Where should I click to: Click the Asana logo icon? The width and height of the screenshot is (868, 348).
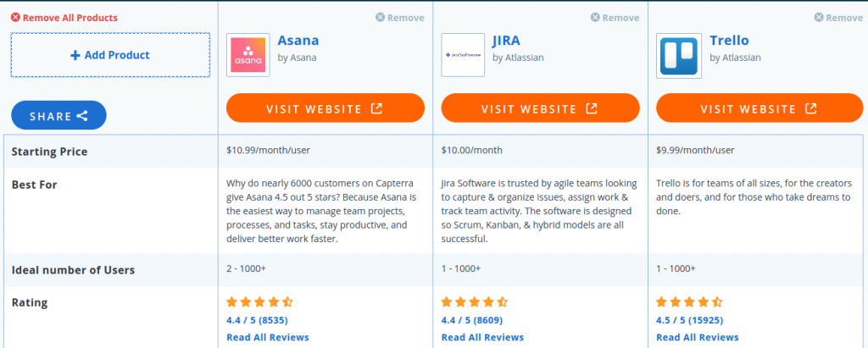pos(248,54)
